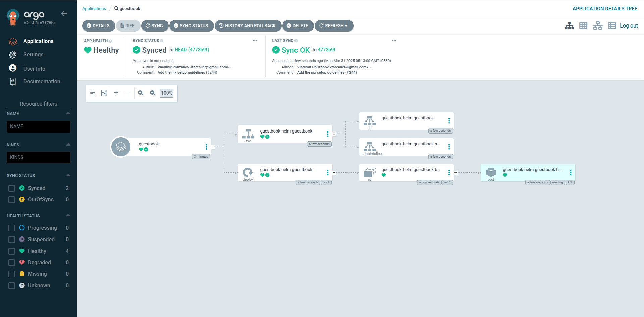The image size is (644, 317).
Task: Open the Last Sync 4773b9f revision link
Action: pos(327,50)
